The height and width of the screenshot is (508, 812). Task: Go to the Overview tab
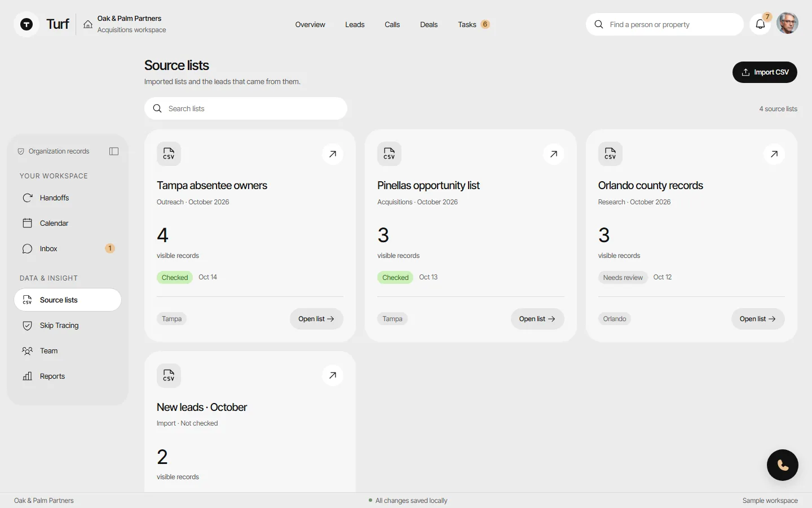point(310,25)
